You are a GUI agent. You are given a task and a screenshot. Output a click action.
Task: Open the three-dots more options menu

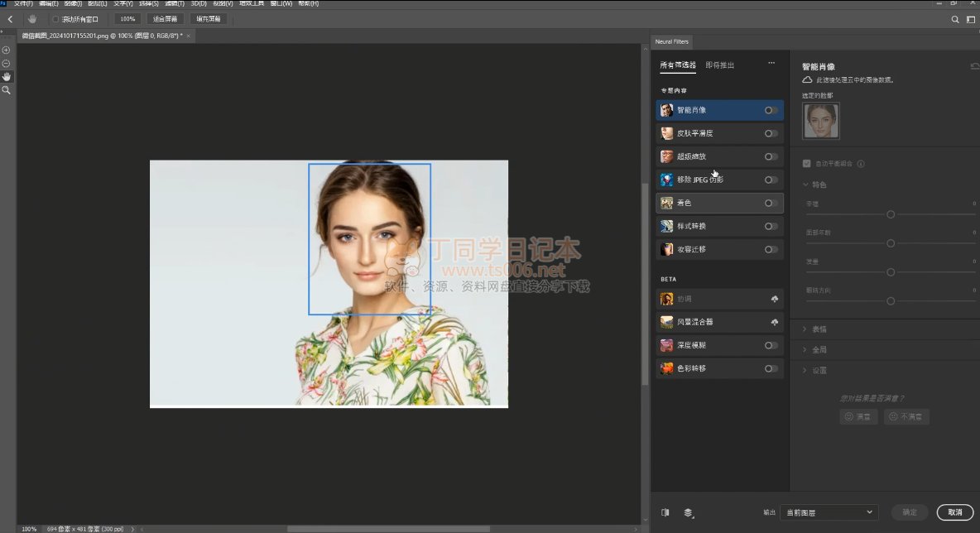click(771, 63)
